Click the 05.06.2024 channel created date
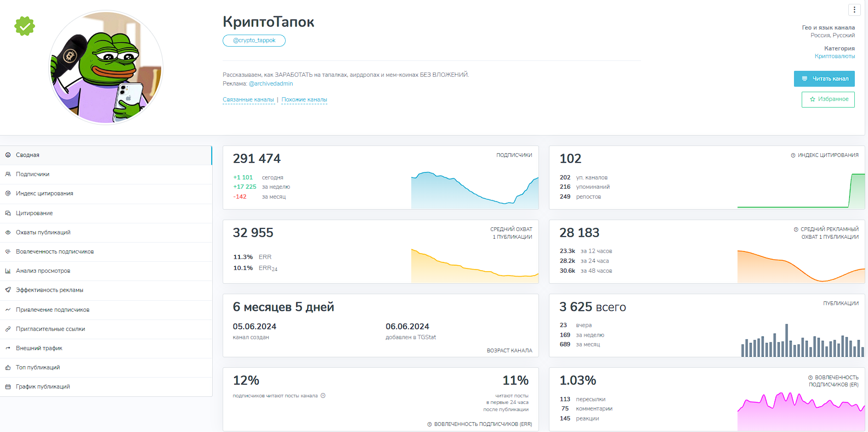 tap(254, 327)
